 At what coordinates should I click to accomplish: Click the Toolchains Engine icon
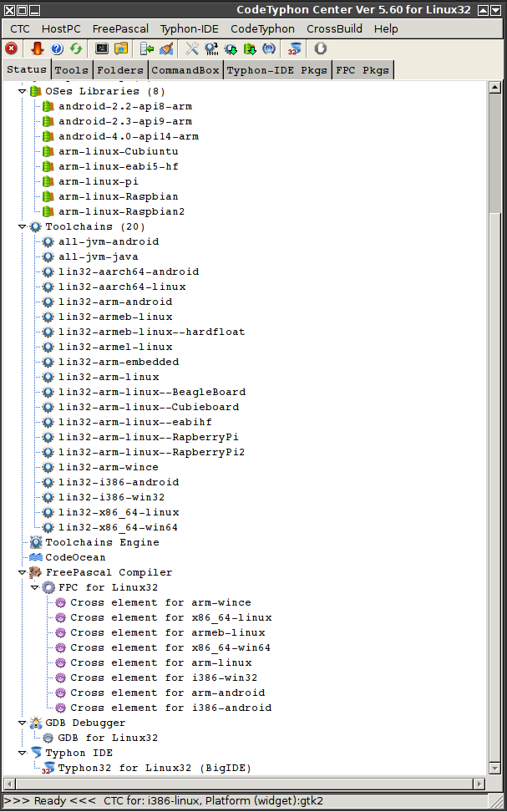click(36, 542)
